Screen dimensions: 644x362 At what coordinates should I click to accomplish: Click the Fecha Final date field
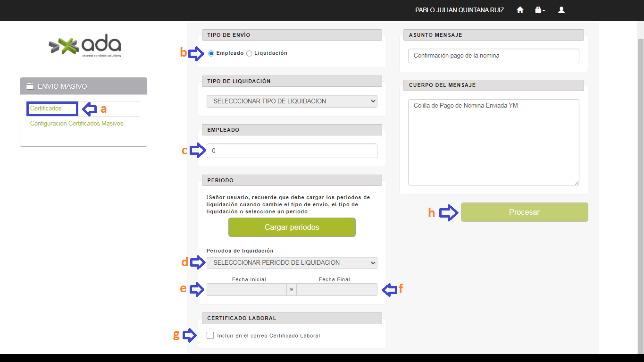(x=336, y=289)
